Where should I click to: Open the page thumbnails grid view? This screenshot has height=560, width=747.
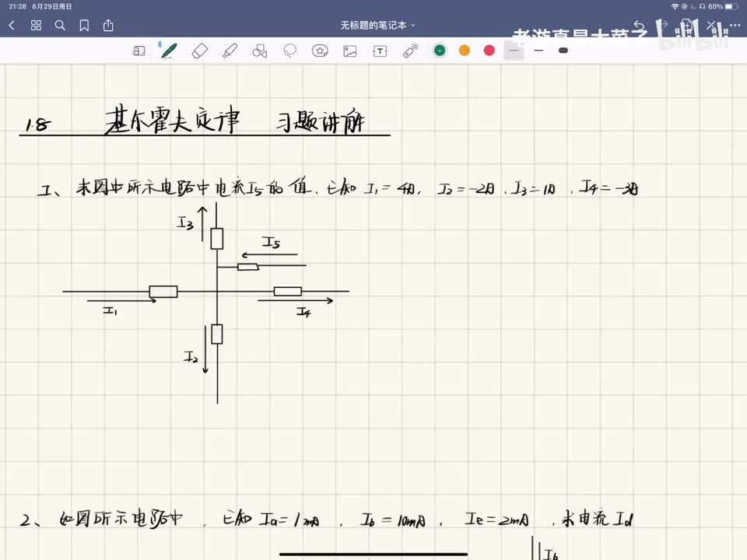(37, 25)
